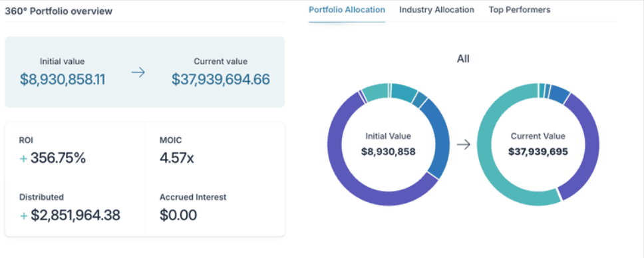Click the $37,939,695 label inside the right donut
The height and width of the screenshot is (258, 644).
click(538, 152)
